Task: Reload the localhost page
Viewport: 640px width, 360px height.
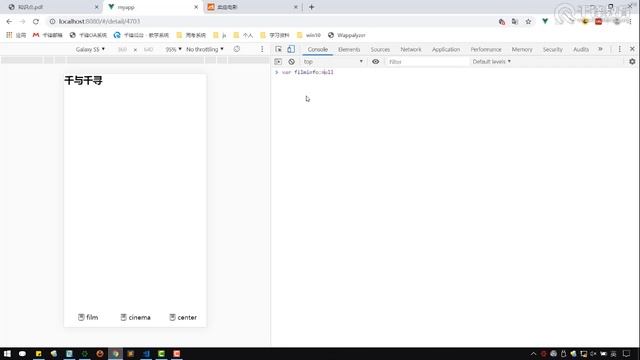Action: (36, 21)
